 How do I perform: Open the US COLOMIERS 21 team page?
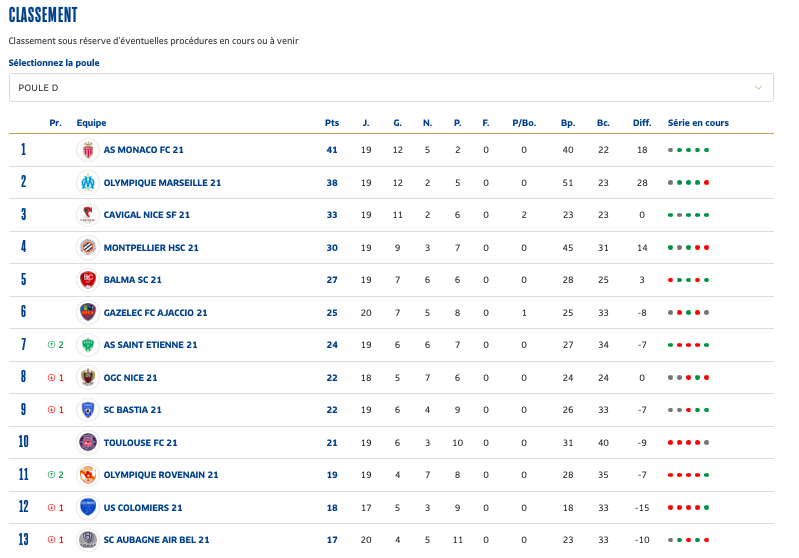[x=143, y=508]
